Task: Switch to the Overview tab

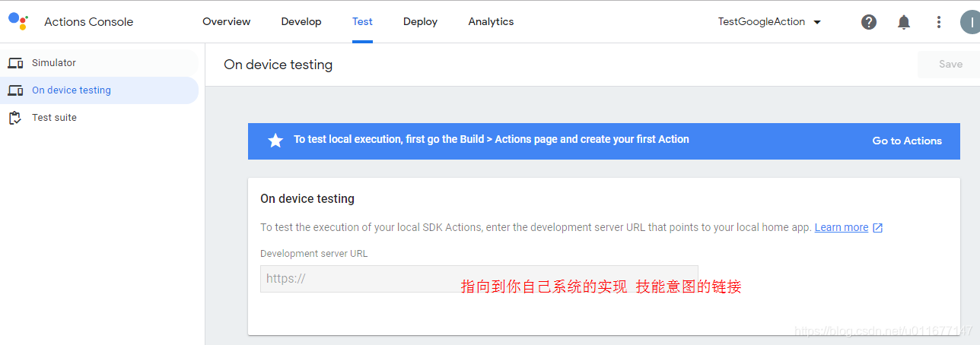Action: 226,21
